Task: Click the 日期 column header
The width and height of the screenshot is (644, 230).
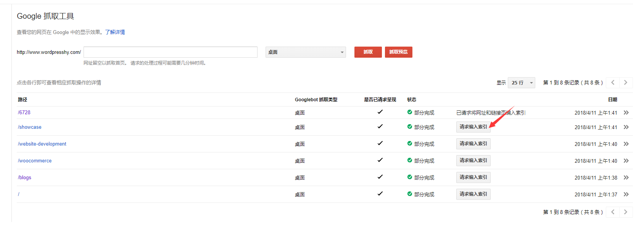Action: [x=612, y=100]
